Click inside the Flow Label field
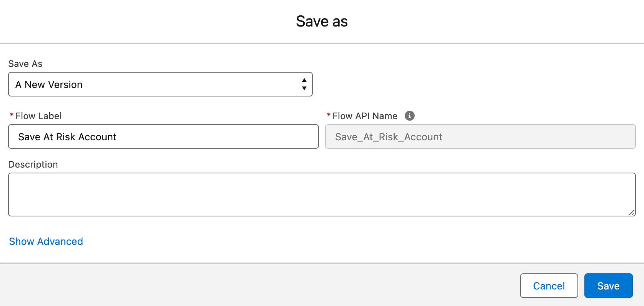The height and width of the screenshot is (306, 644). click(164, 136)
